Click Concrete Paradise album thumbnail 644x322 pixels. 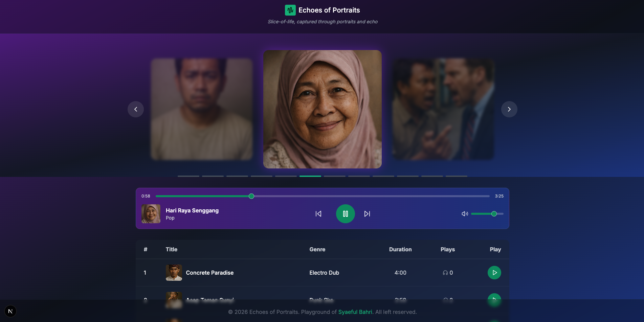click(x=174, y=273)
